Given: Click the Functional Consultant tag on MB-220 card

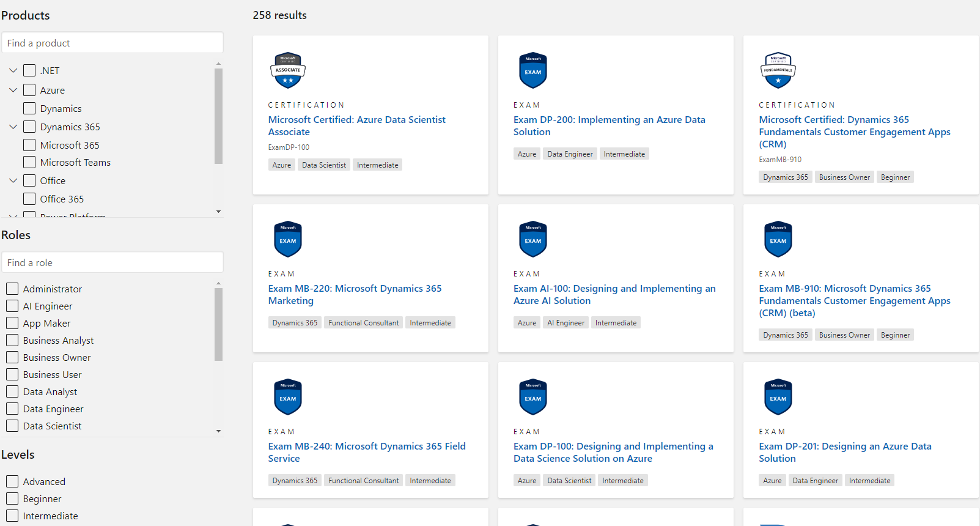Looking at the screenshot, I should click(x=364, y=322).
